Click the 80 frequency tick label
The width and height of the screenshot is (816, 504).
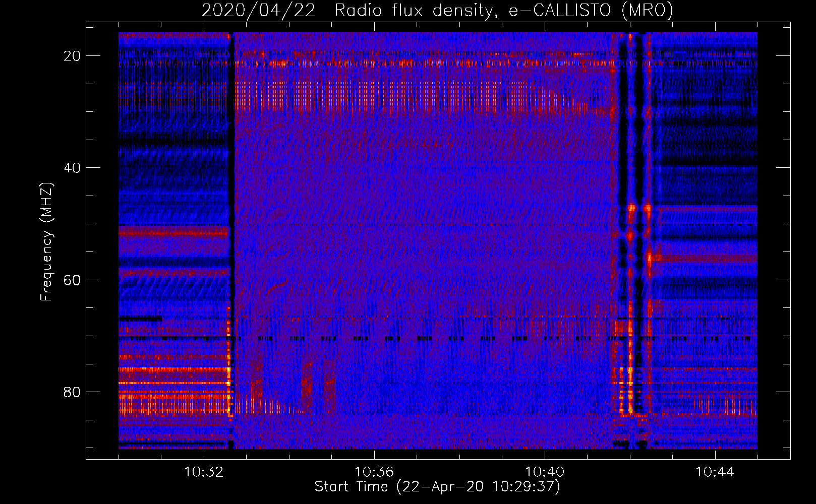[x=72, y=392]
